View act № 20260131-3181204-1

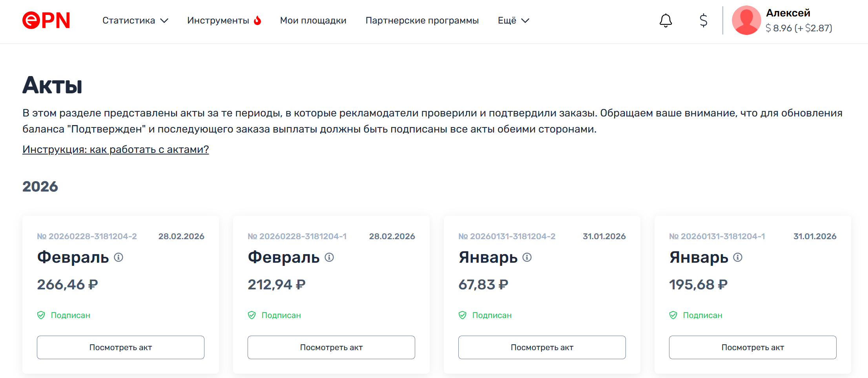[753, 347]
